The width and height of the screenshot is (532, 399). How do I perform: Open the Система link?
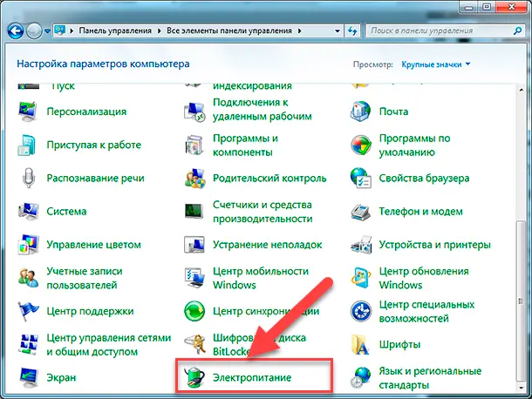[x=66, y=211]
